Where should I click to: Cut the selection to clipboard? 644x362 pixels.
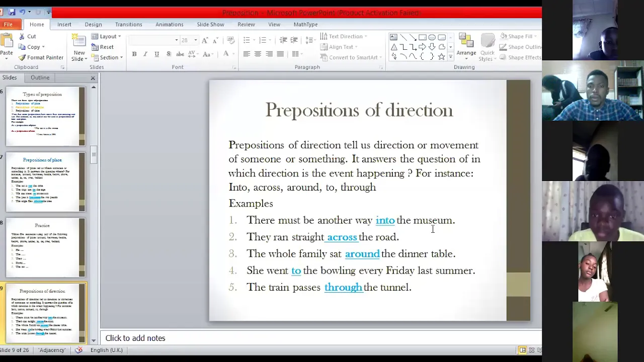(x=27, y=36)
